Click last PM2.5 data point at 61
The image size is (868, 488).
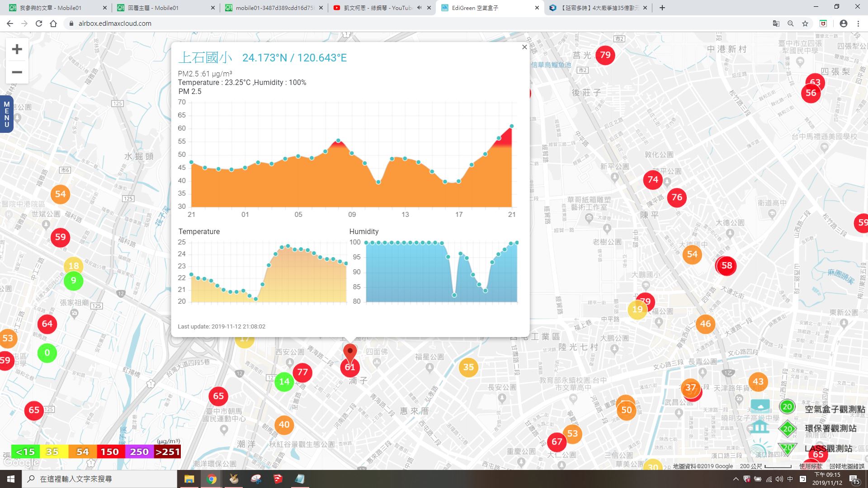click(512, 126)
